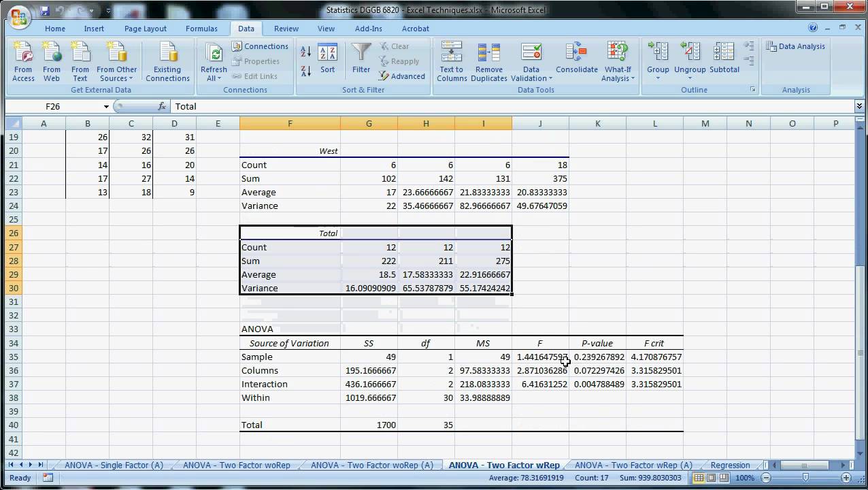Select the Source of Variation cell

coord(290,343)
